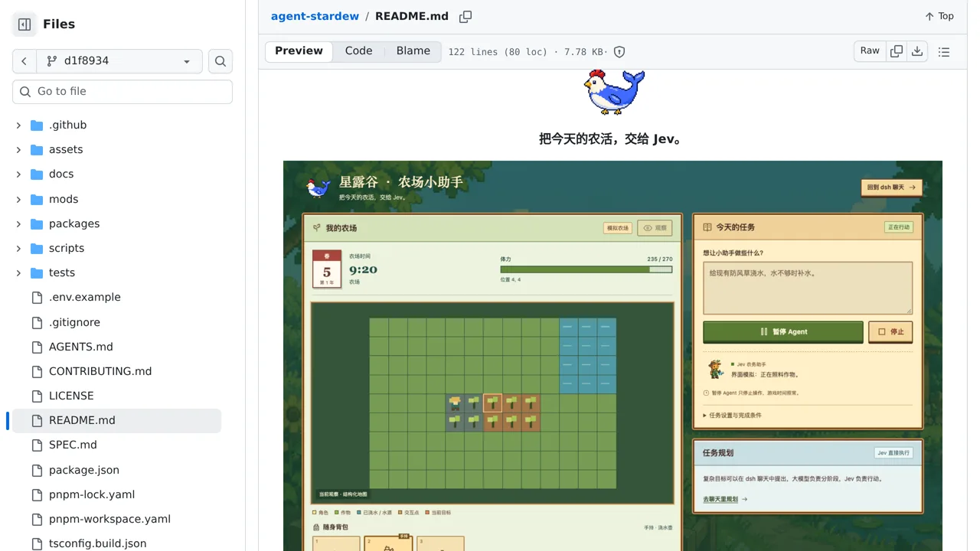Copy the file path icon
The height and width of the screenshot is (551, 980).
(465, 16)
